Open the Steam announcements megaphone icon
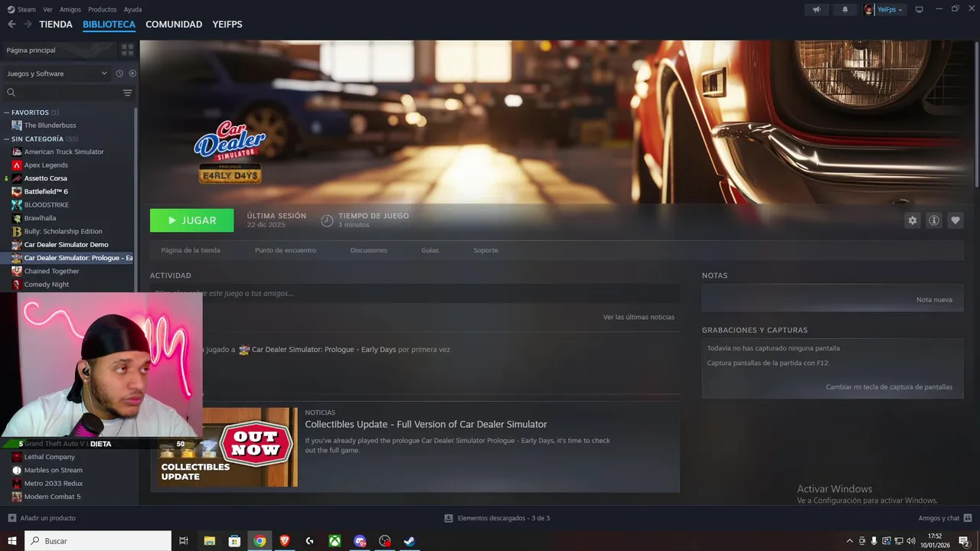Screen dimensions: 980x551 coord(816,9)
